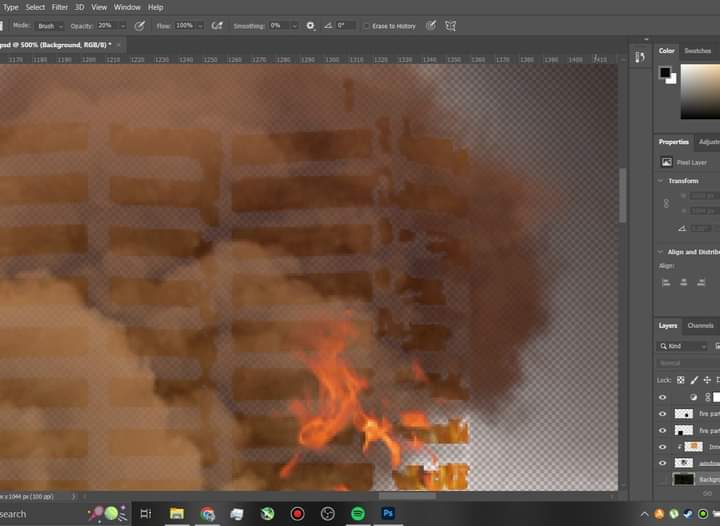Open Chrome from the taskbar
This screenshot has width=720, height=526.
pos(208,514)
